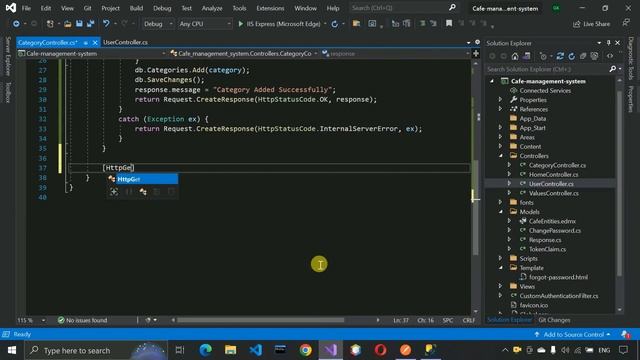640x360 pixels.
Task: Open Microsoft Edge from taskbar
Action: pyautogui.click(x=205, y=350)
